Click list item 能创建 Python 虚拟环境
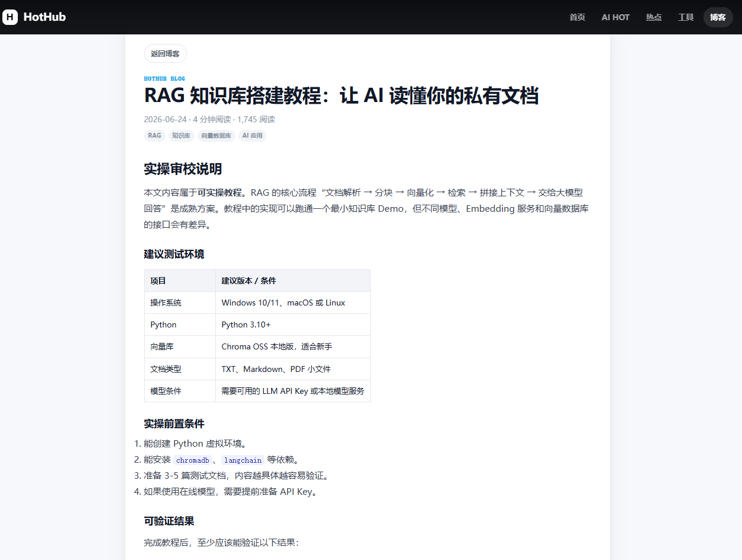Image resolution: width=742 pixels, height=560 pixels. tap(195, 444)
